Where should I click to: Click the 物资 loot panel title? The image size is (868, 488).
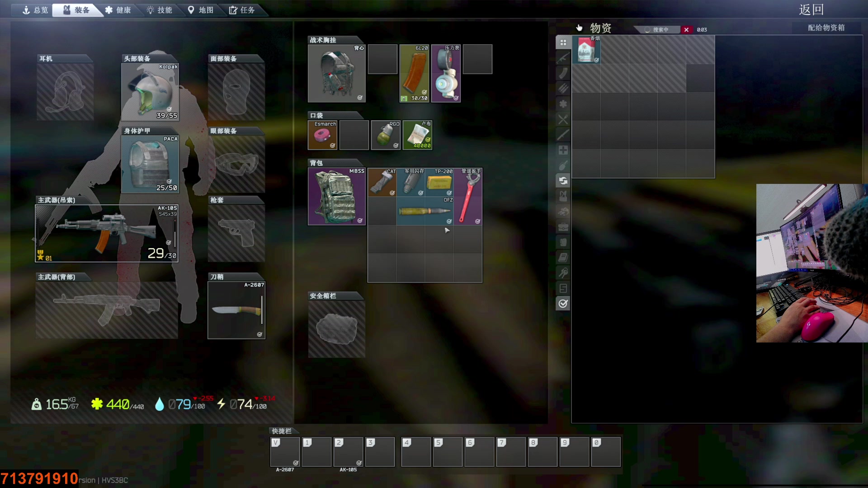point(600,28)
